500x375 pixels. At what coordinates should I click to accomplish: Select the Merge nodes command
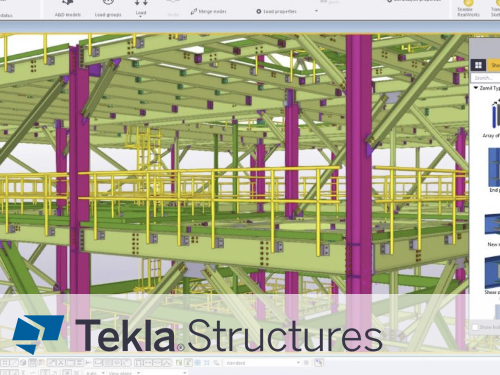tap(209, 12)
